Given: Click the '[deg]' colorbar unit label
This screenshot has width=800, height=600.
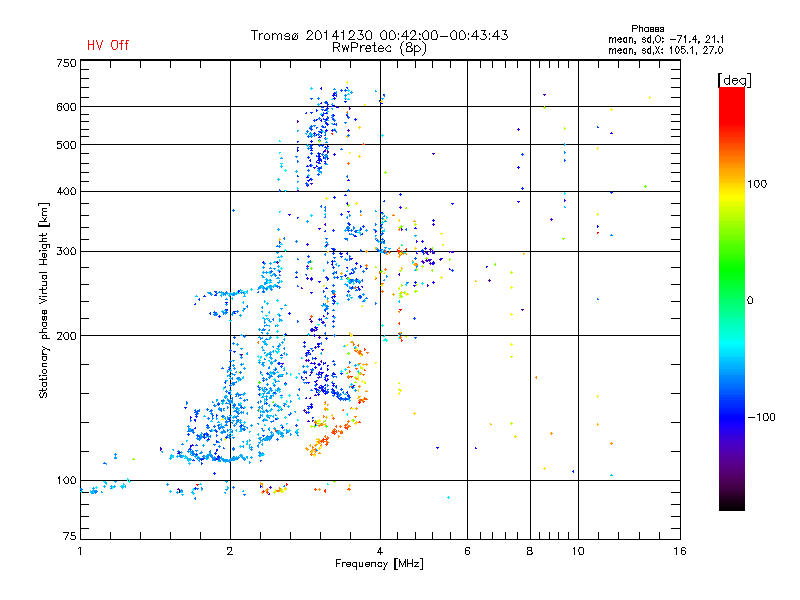Looking at the screenshot, I should (x=734, y=80).
